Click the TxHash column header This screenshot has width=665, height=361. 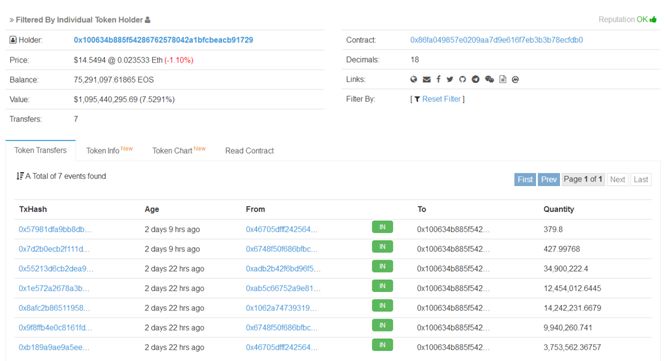[x=33, y=209]
